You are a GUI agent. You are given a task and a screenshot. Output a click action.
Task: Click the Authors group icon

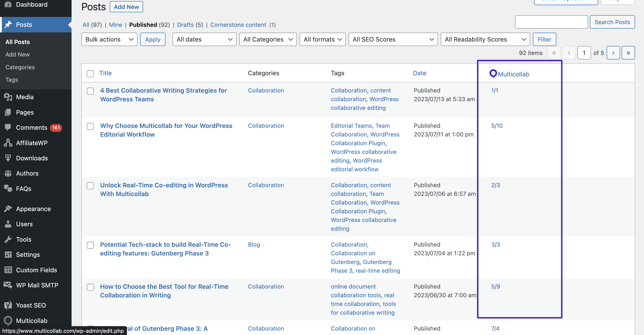pos(8,173)
